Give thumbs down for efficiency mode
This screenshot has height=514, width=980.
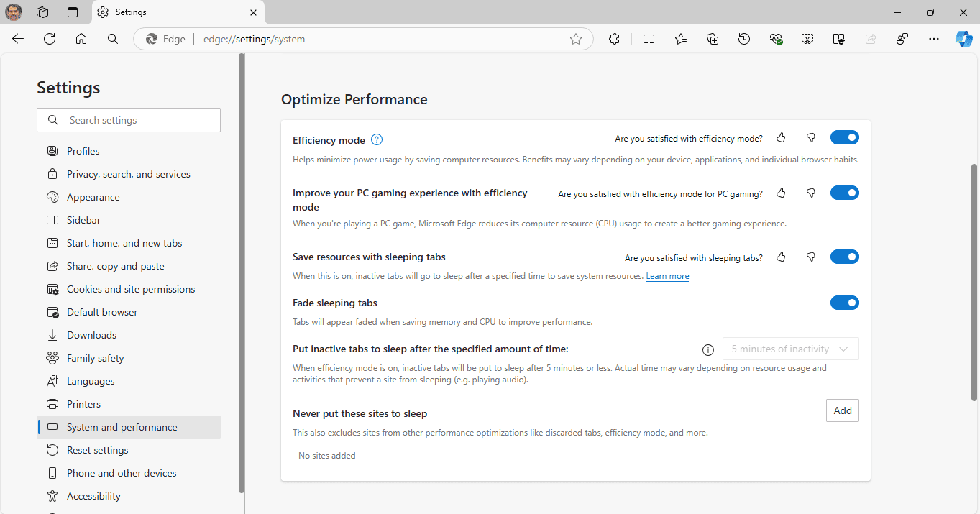[x=811, y=137]
